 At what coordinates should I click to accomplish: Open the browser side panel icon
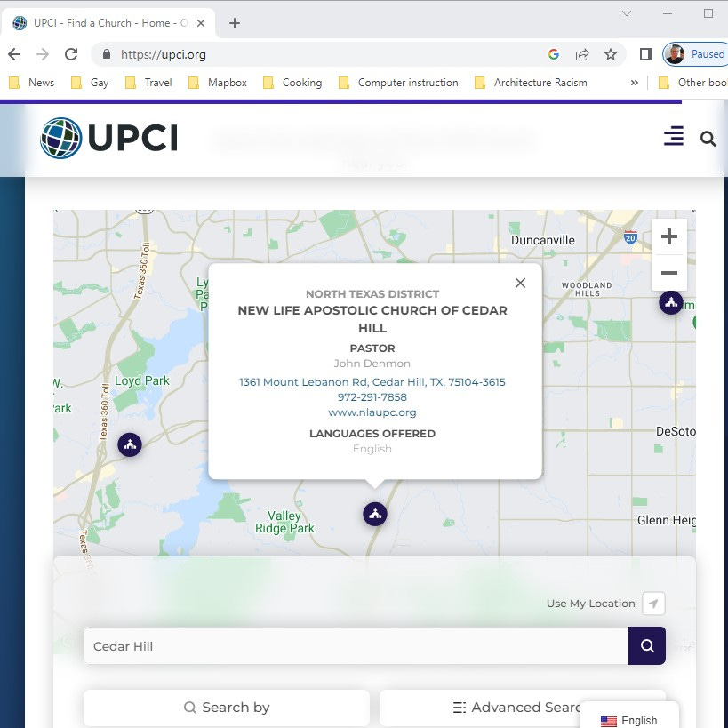pos(646,54)
